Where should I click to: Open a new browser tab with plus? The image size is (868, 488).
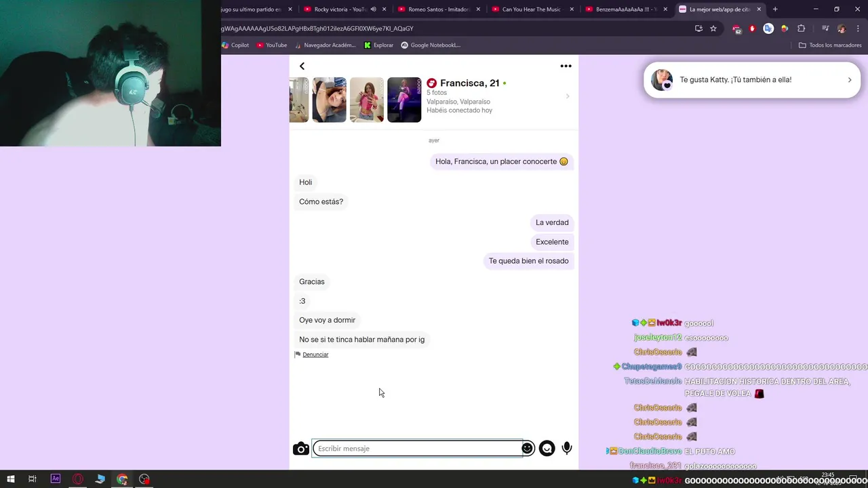tap(775, 9)
